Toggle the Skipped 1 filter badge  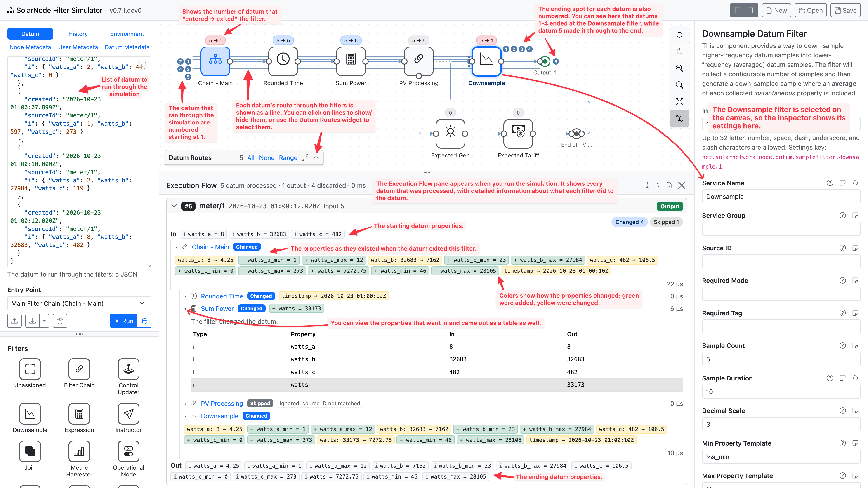point(666,222)
